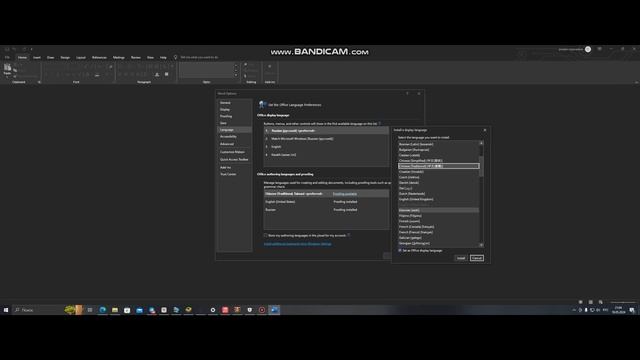Click the Tell me what you want search field
The width and height of the screenshot is (640, 360).
coord(199,58)
